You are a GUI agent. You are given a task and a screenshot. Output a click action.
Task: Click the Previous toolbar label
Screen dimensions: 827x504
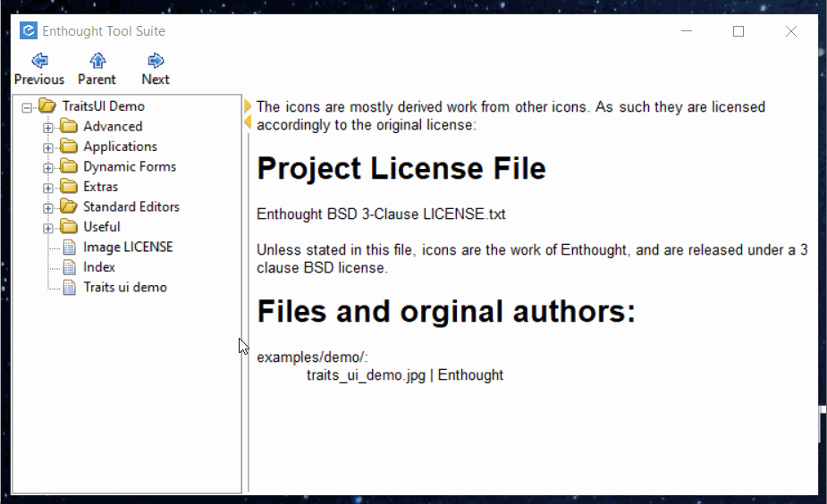[x=39, y=79]
